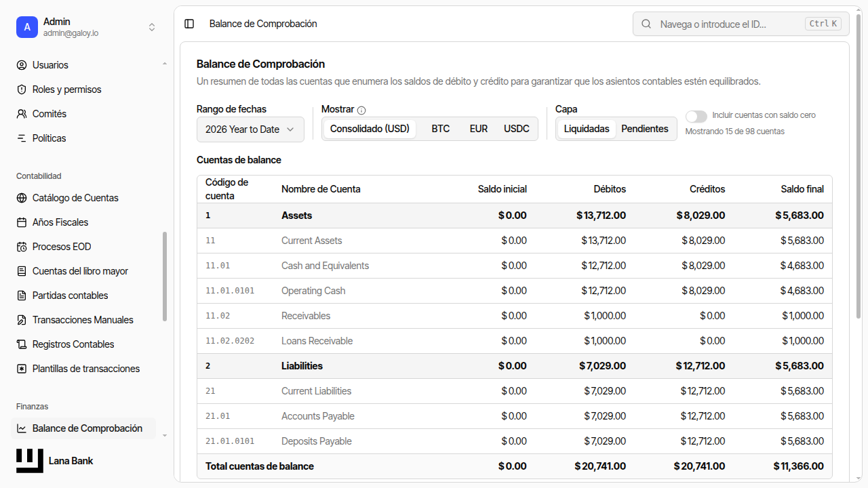868x488 pixels.
Task: Click the Plantillas de transacciones icon
Action: (22, 369)
